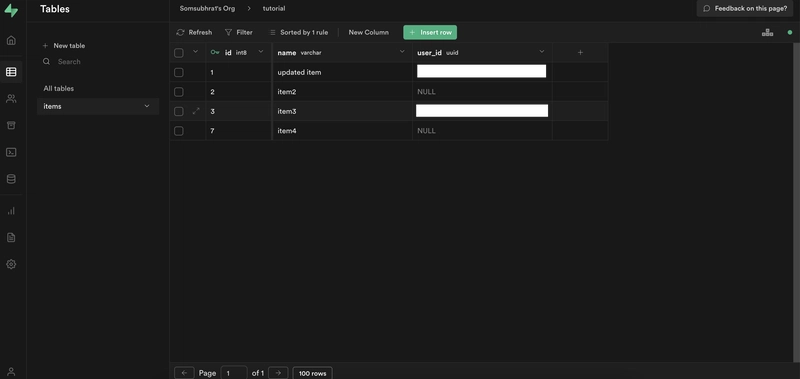The image size is (800, 379).
Task: Click the 'updated item' name cell
Action: pyautogui.click(x=343, y=72)
